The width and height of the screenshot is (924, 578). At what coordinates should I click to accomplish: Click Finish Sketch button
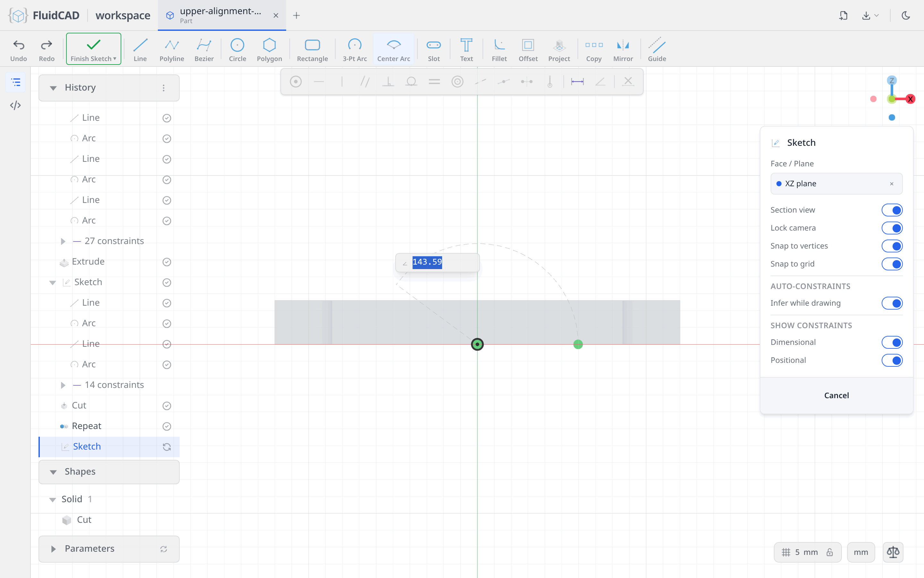tap(94, 49)
